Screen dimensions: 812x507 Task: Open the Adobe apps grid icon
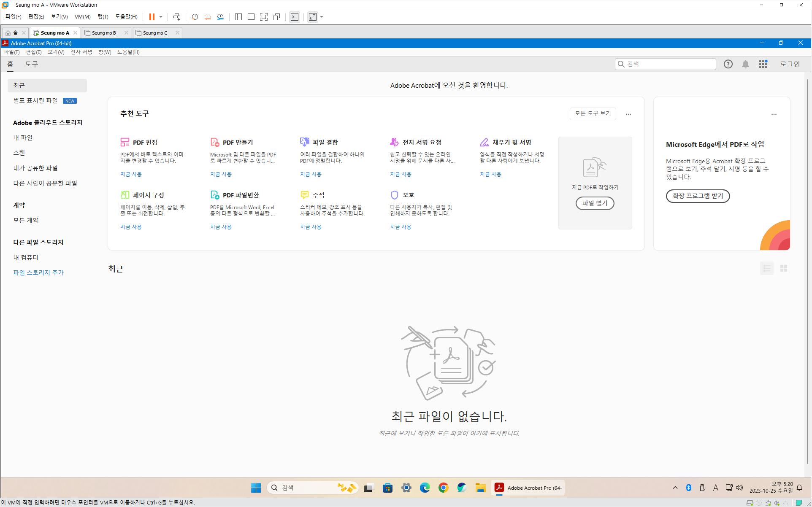763,64
